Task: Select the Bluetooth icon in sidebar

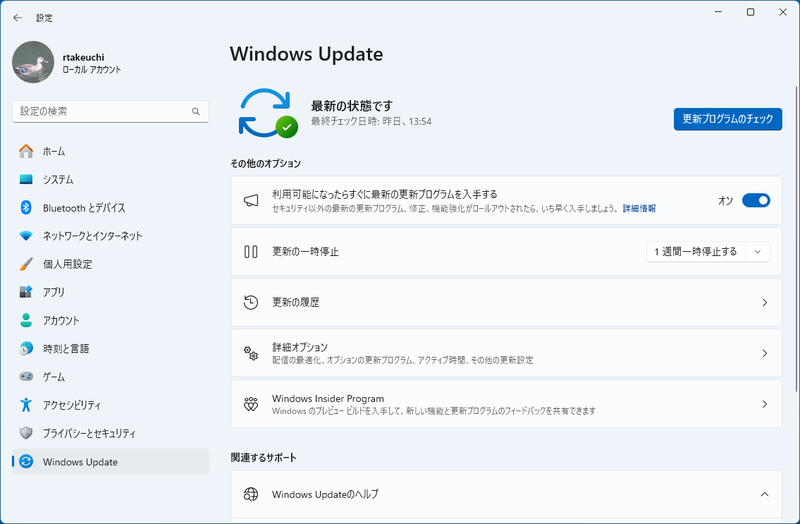Action: [x=26, y=208]
